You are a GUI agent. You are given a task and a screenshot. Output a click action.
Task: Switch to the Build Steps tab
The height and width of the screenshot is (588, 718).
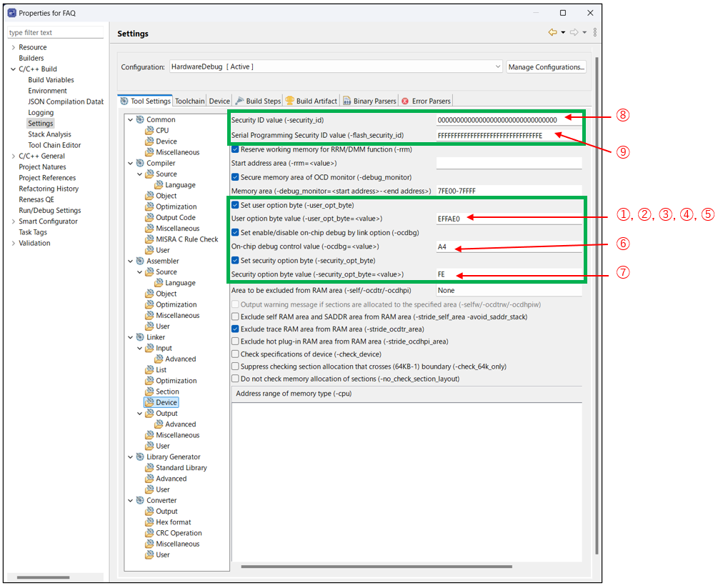coord(258,101)
